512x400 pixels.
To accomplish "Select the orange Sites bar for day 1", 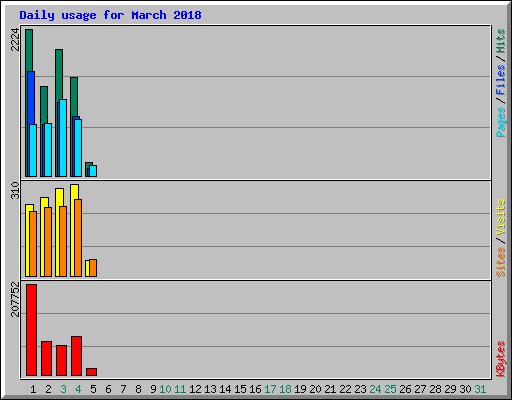I will pyautogui.click(x=33, y=244).
